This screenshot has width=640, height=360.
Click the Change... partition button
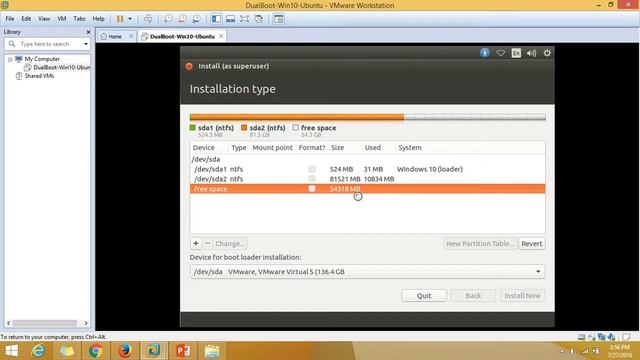[230, 244]
